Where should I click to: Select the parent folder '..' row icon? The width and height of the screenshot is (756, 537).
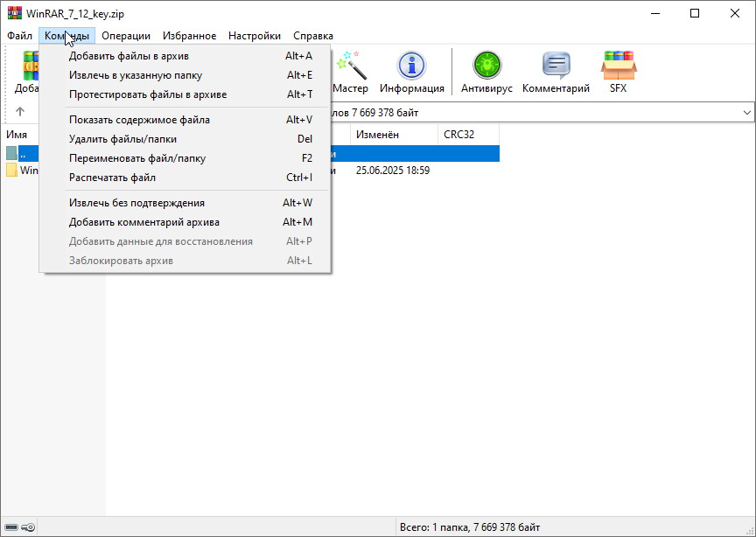pos(11,153)
